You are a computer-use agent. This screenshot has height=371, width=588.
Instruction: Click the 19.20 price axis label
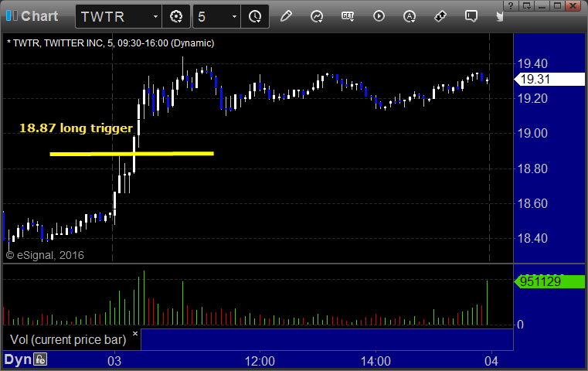532,99
